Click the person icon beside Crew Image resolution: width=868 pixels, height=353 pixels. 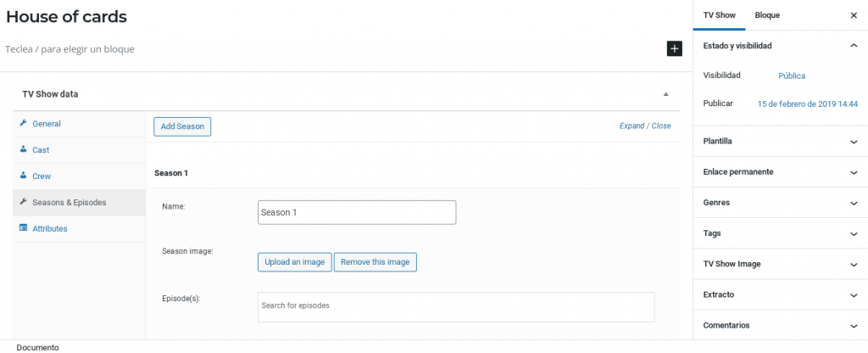23,176
